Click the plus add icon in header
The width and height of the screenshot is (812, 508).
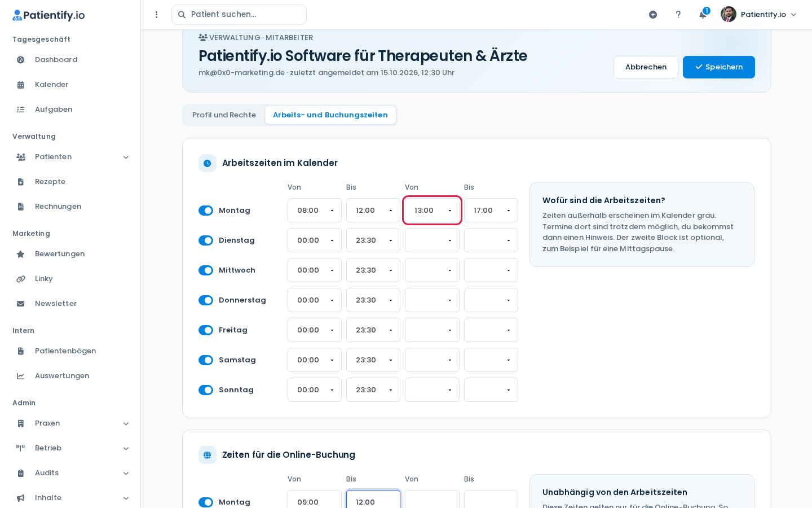pyautogui.click(x=653, y=15)
